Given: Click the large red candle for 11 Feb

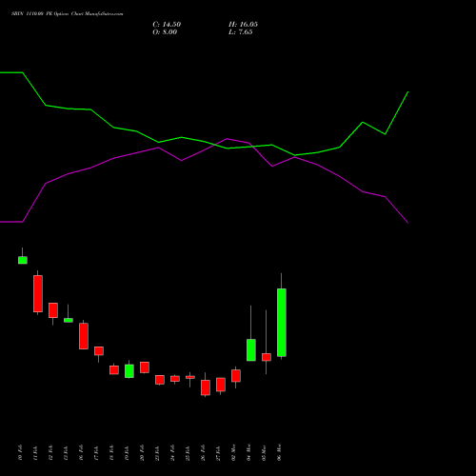Looking at the screenshot, I should (x=38, y=293).
